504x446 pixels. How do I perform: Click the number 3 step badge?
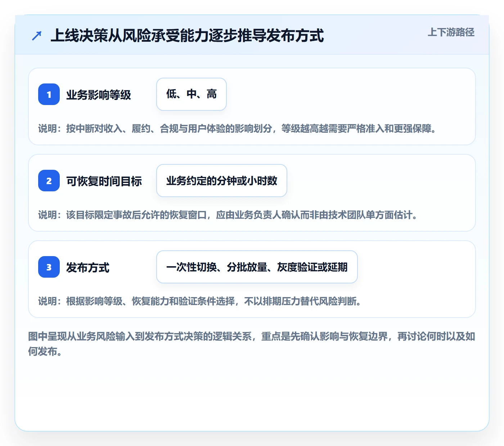click(49, 267)
